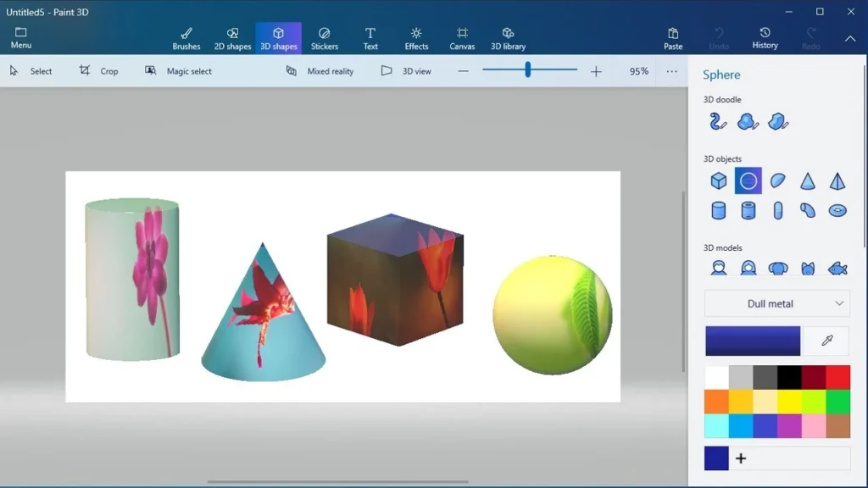Insert the Dog 3D model
Screen dimensions: 868x488
(x=778, y=269)
